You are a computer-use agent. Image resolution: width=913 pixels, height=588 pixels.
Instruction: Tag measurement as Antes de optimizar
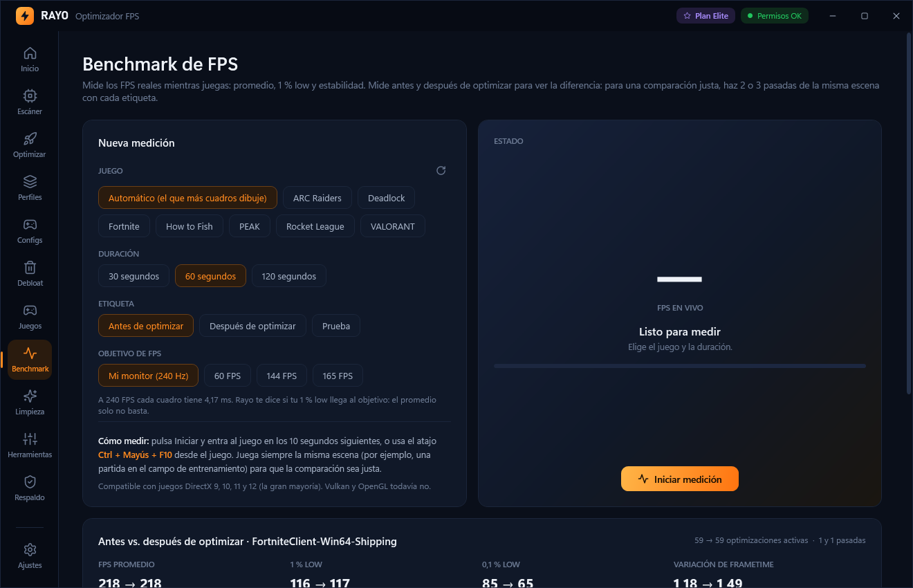click(146, 326)
